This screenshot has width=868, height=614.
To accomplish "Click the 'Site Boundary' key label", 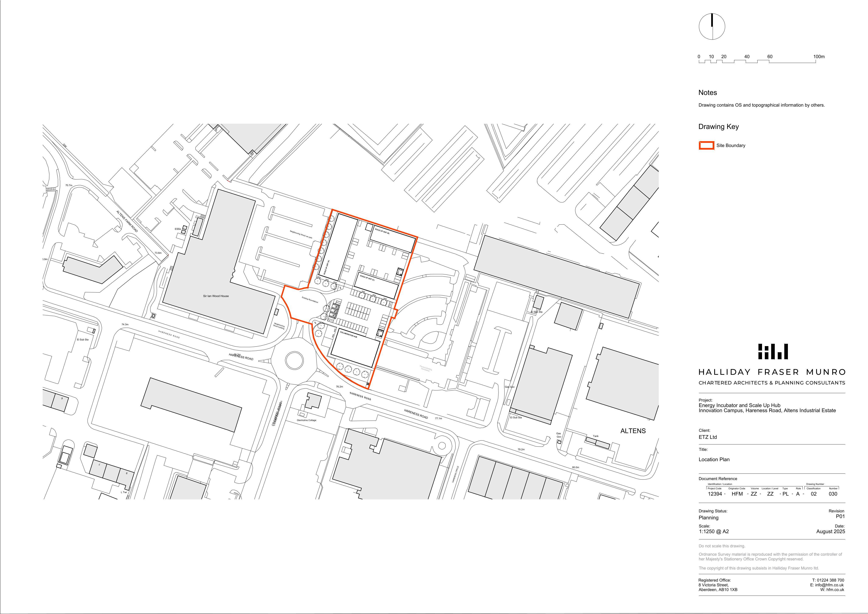I will point(731,146).
